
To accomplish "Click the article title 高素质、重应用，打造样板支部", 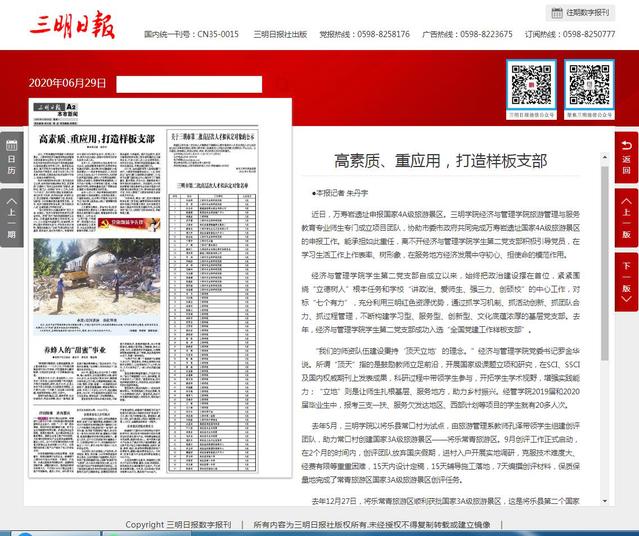I will point(441,160).
